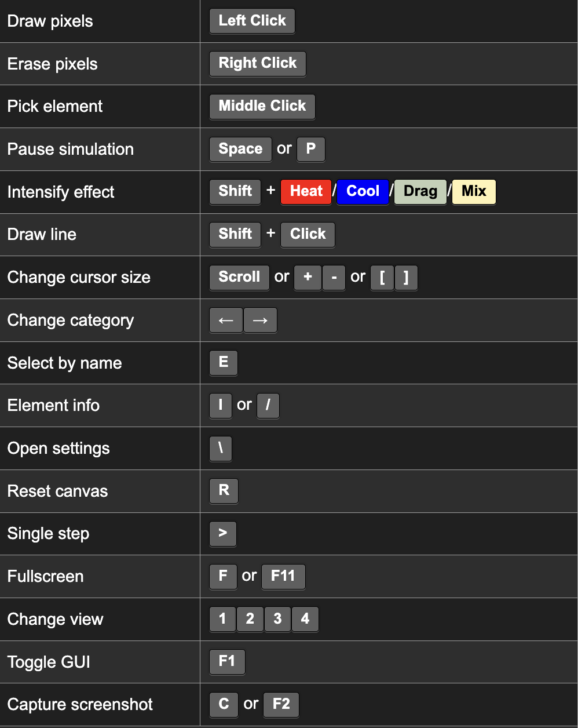This screenshot has width=578, height=728.
Task: Click the blue Cool label
Action: click(x=363, y=191)
